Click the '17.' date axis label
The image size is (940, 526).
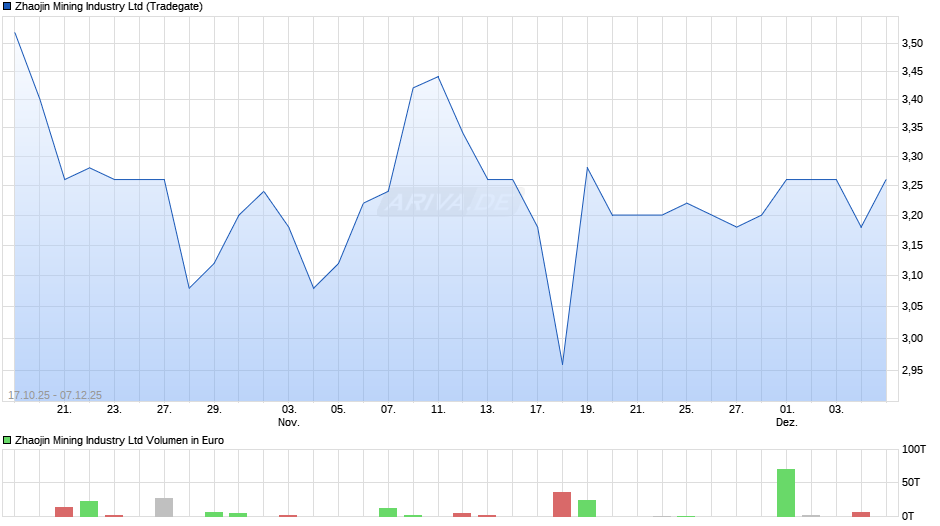[x=537, y=410]
